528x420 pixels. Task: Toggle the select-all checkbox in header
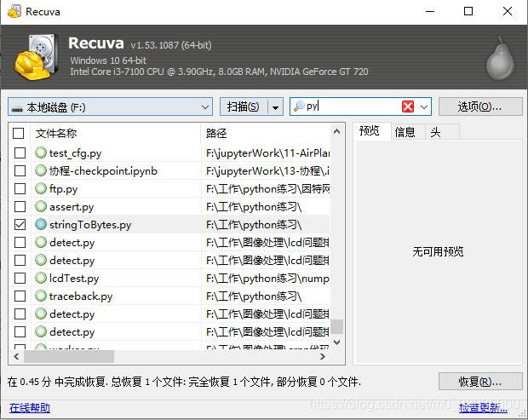tap(20, 134)
